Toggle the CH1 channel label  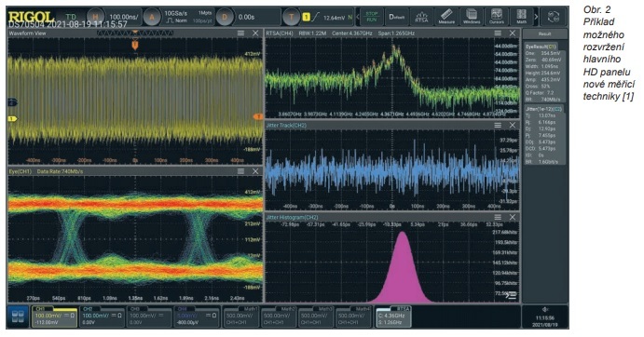coord(40,309)
